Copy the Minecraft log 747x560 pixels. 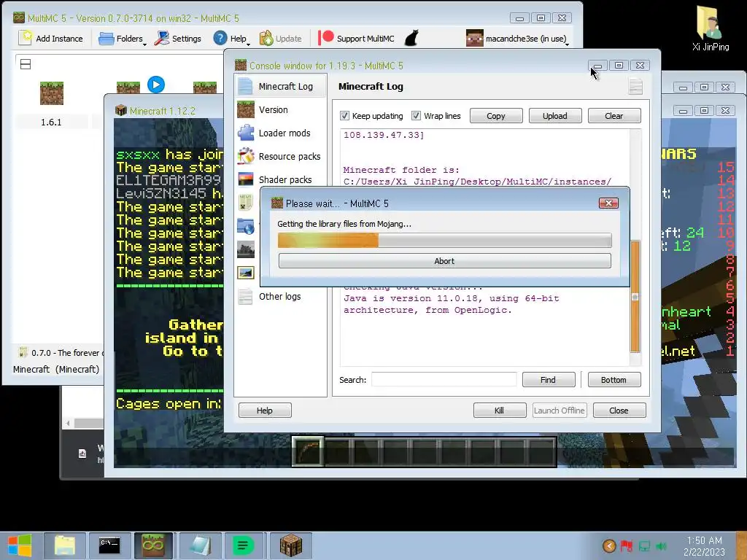[x=496, y=116]
